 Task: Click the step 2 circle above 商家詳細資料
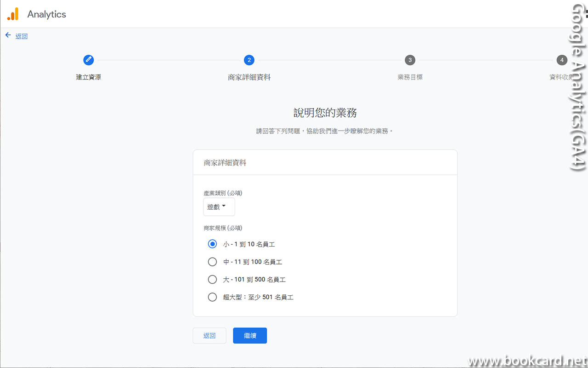tap(249, 60)
